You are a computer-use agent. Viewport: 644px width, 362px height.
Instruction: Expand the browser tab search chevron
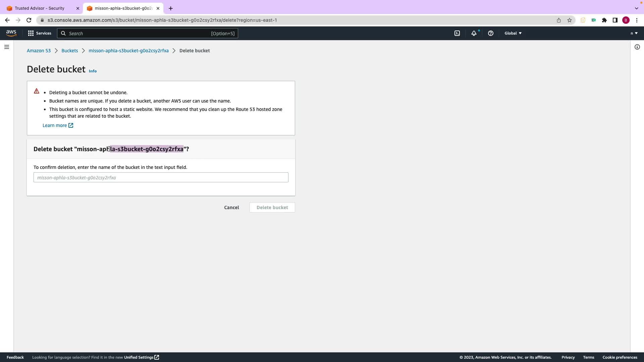pos(636,8)
